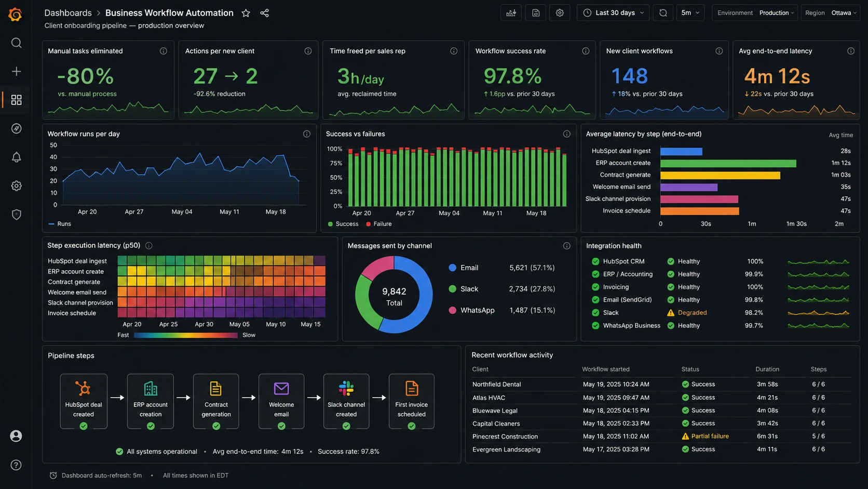Open help question mark icon in sidebar

pyautogui.click(x=16, y=465)
